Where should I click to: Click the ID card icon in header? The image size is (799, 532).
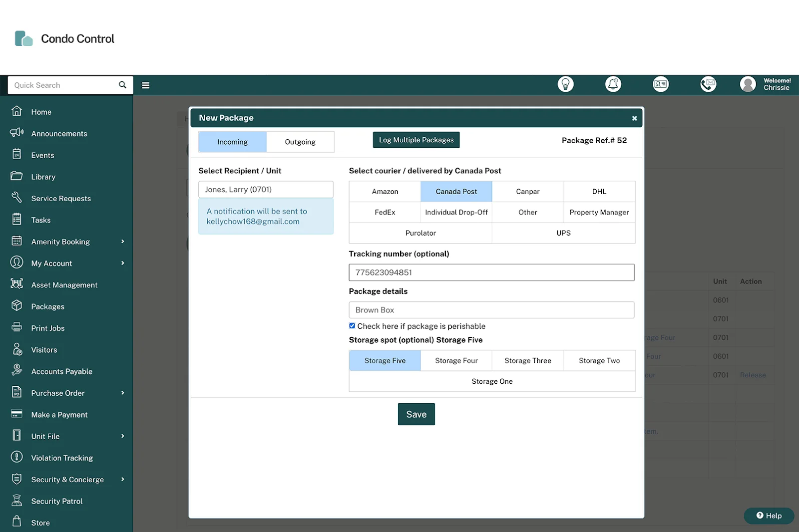pos(660,84)
